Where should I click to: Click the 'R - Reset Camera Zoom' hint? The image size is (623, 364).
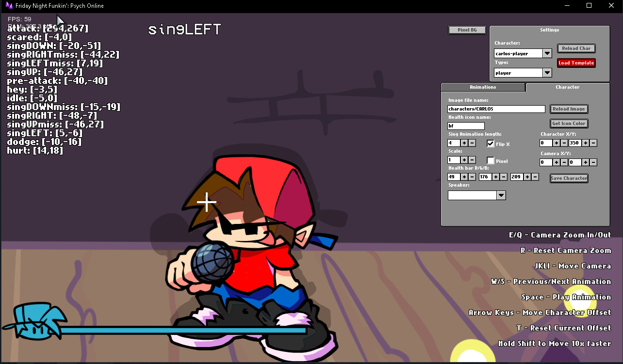coord(566,251)
